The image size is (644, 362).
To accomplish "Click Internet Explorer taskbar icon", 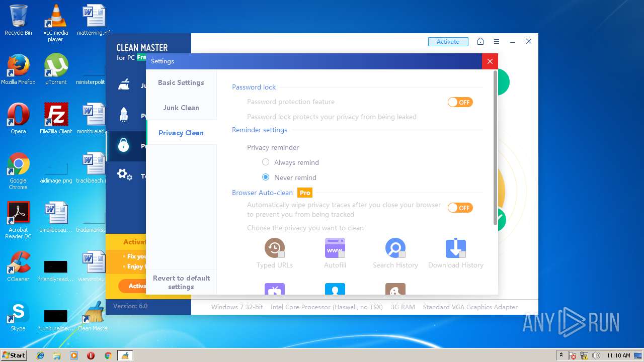I will coord(40,355).
